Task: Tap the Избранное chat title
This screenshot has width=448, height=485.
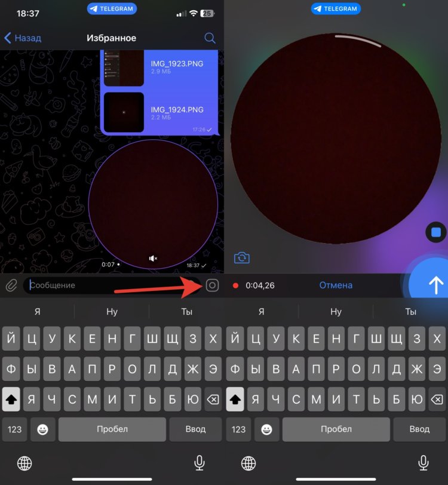Action: (111, 38)
